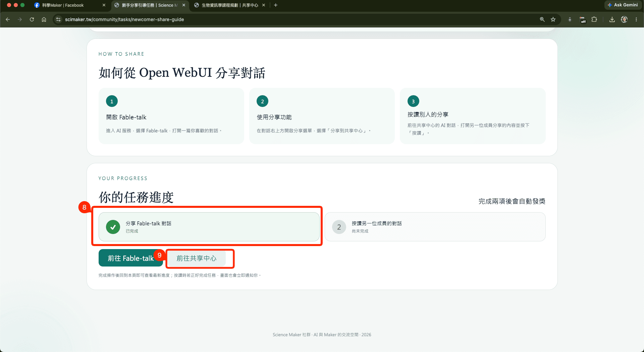Click the Science Maker 社群 footer text

click(322, 335)
